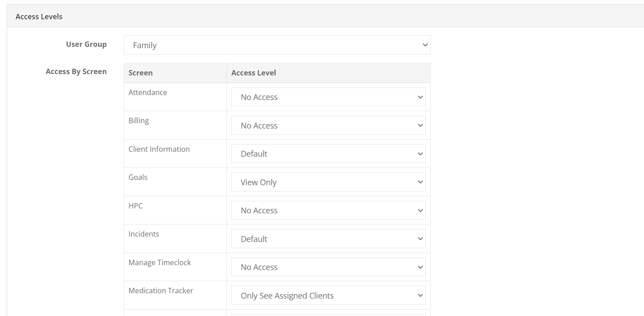The image size is (644, 316).
Task: Expand the HPC access level dropdown
Action: [x=328, y=210]
